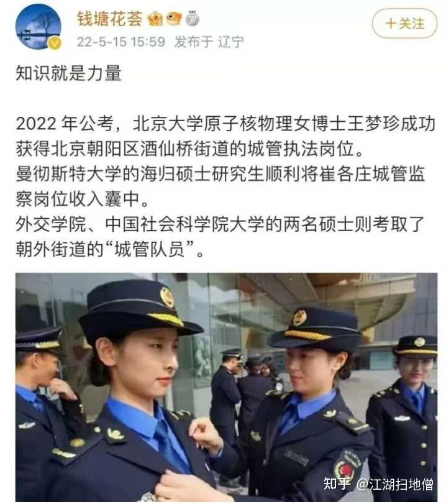446x504 pixels.
Task: Click the post timestamp 22-5-15 15:59
Action: click(121, 42)
